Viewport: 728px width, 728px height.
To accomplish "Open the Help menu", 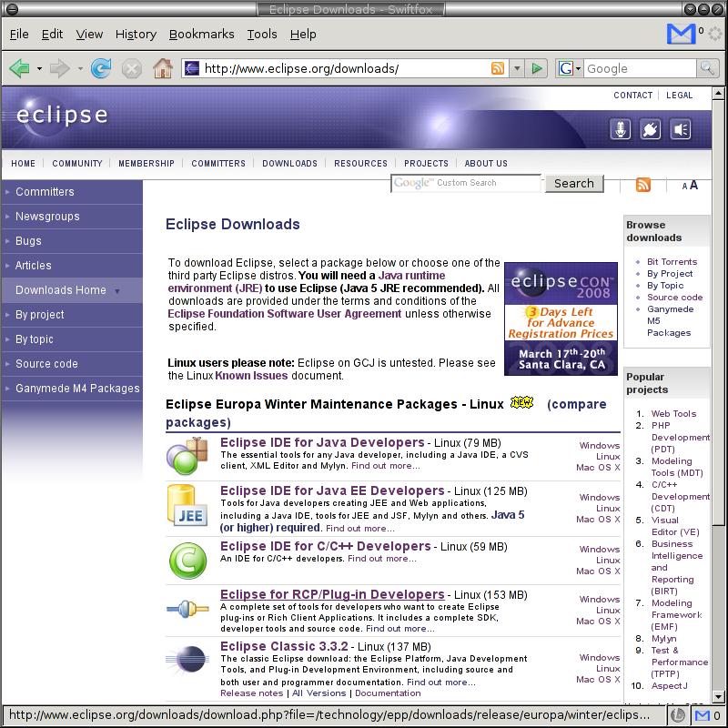I will tap(303, 34).
